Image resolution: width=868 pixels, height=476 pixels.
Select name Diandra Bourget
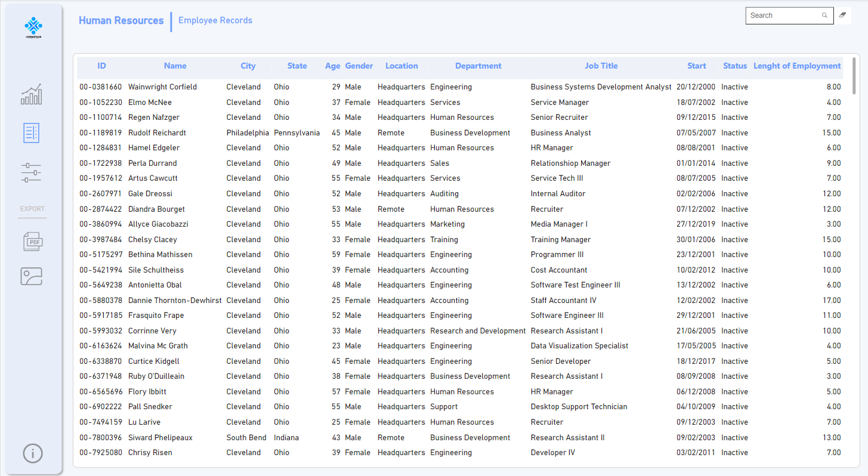156,209
